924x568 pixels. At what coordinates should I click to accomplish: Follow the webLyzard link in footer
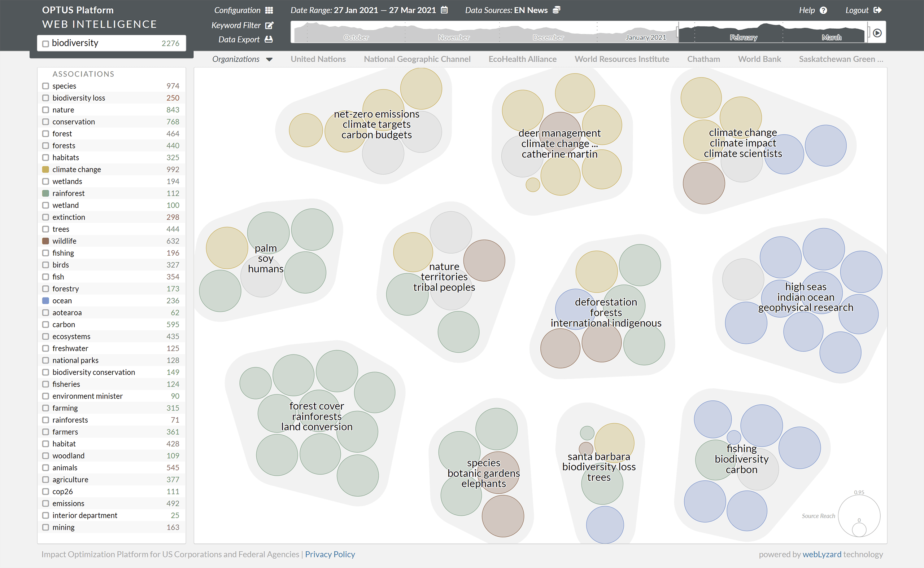click(821, 554)
